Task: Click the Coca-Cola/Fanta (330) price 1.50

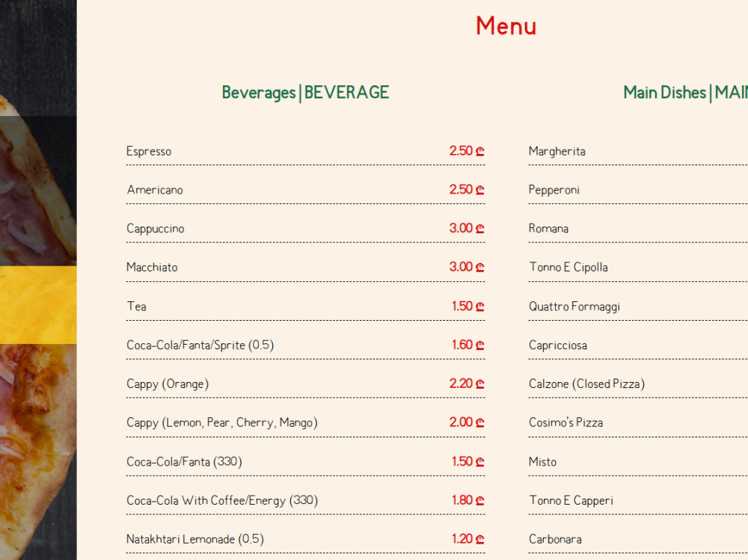Action: tap(468, 461)
